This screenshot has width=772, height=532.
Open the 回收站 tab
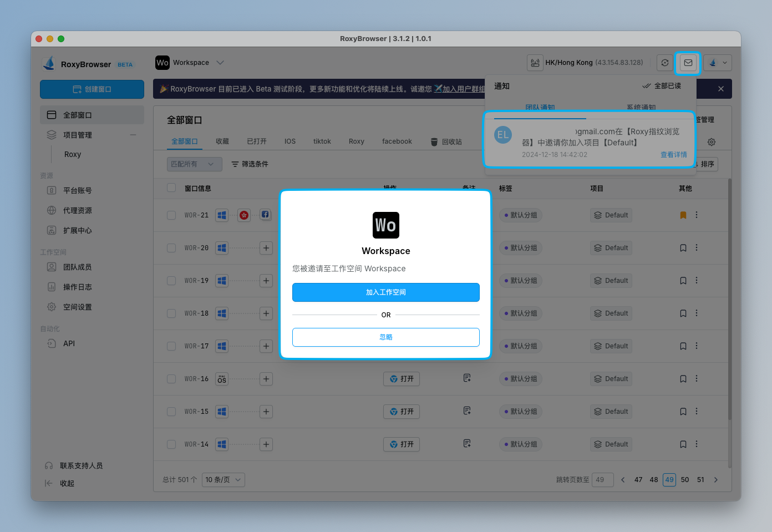446,141
